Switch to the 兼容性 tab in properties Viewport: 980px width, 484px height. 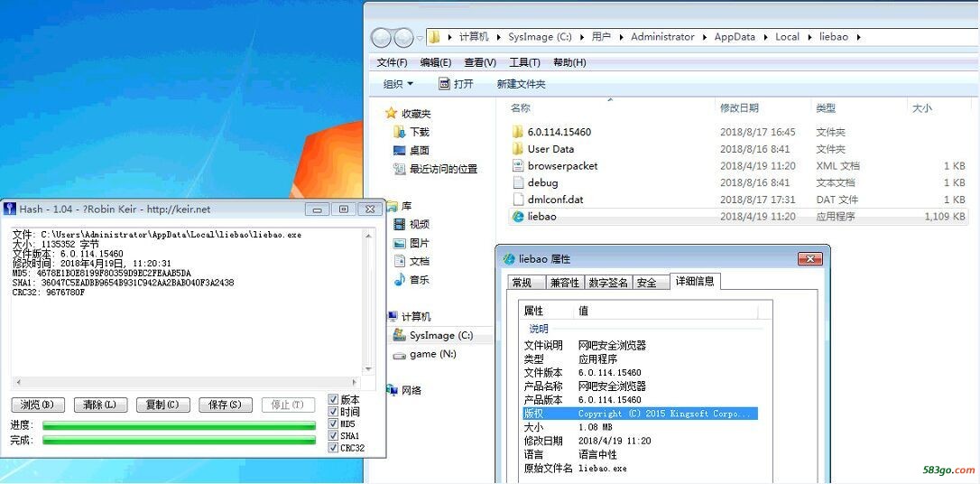click(x=564, y=283)
